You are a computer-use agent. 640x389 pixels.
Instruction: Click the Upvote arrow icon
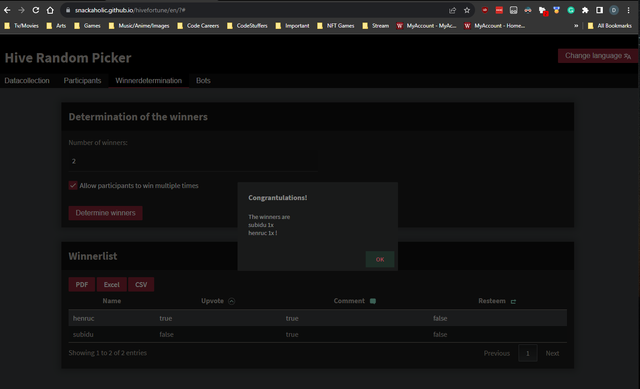point(231,301)
